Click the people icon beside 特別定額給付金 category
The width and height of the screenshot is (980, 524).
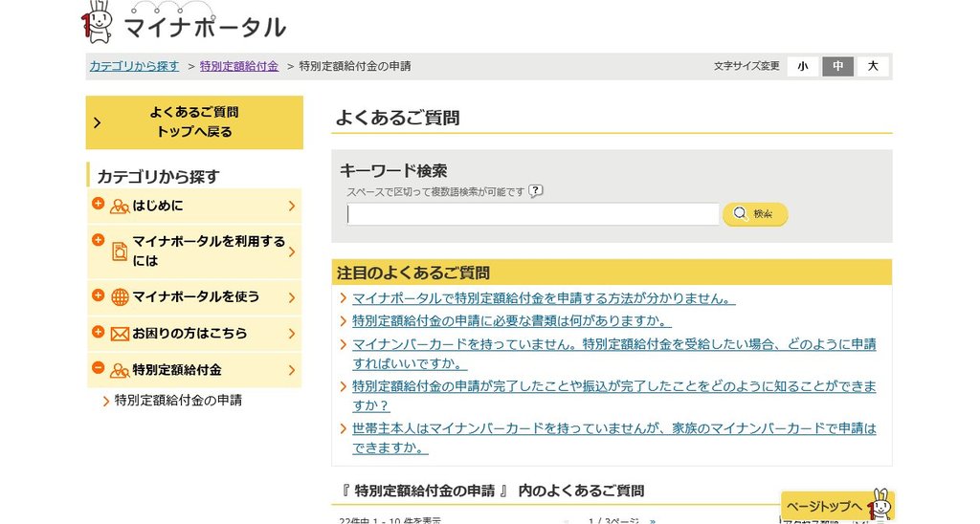(x=120, y=370)
